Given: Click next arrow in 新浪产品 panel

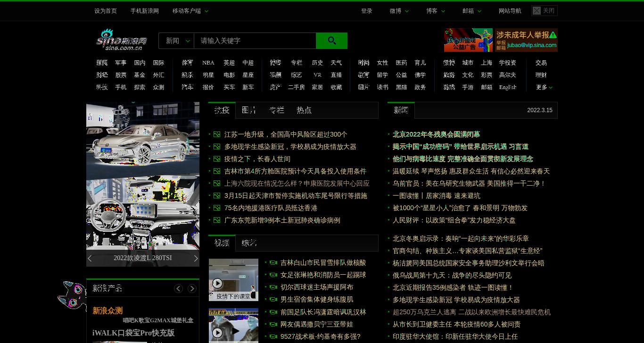Looking at the screenshot, I should point(192,288).
